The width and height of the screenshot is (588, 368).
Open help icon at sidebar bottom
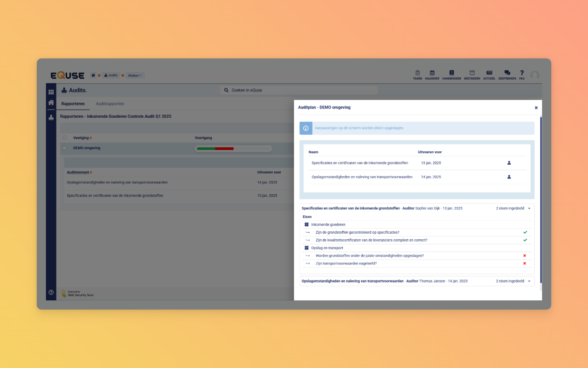(x=51, y=292)
